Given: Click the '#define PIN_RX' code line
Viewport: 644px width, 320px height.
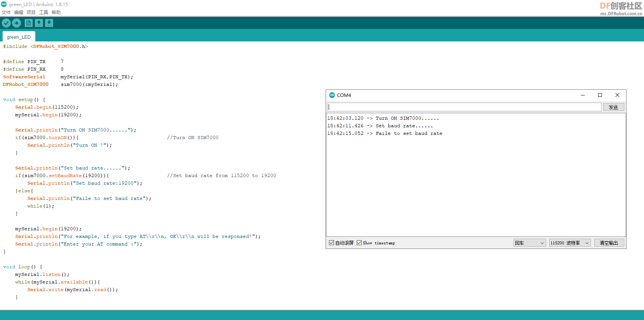Looking at the screenshot, I should point(33,69).
